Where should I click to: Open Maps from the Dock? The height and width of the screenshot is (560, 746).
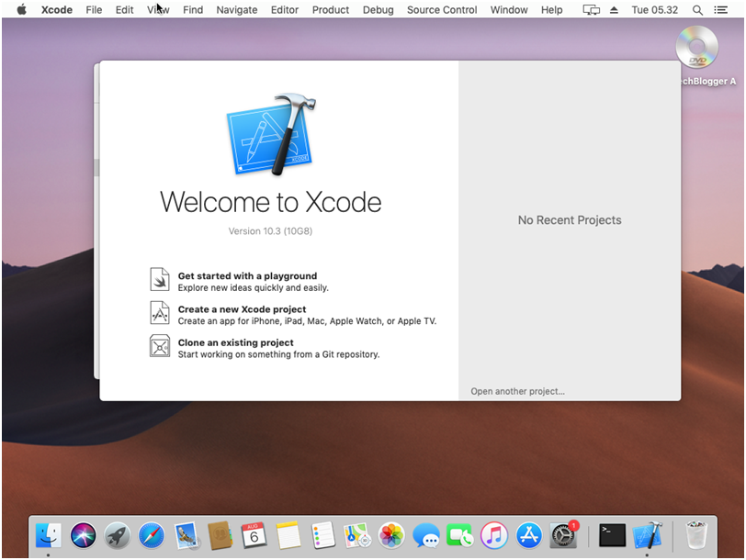coord(356,535)
